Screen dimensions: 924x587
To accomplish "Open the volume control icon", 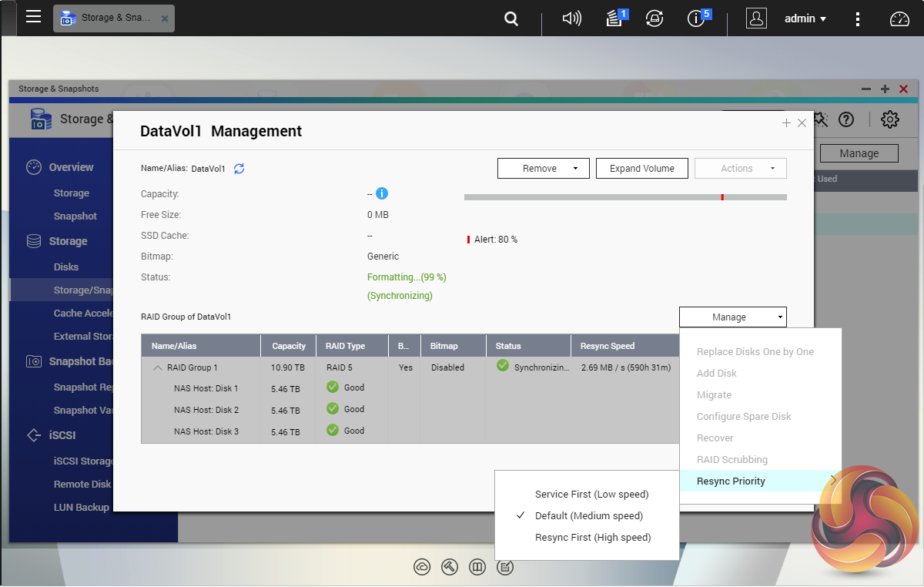I will (571, 18).
